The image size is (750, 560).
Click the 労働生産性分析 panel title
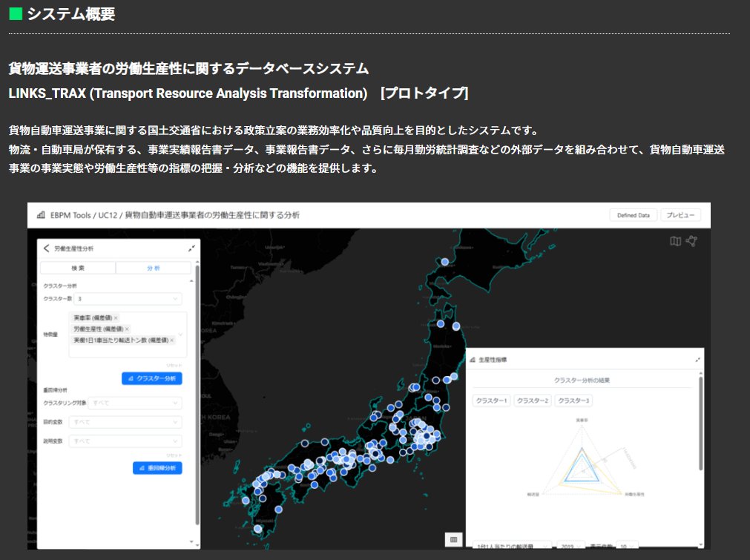[x=73, y=248]
